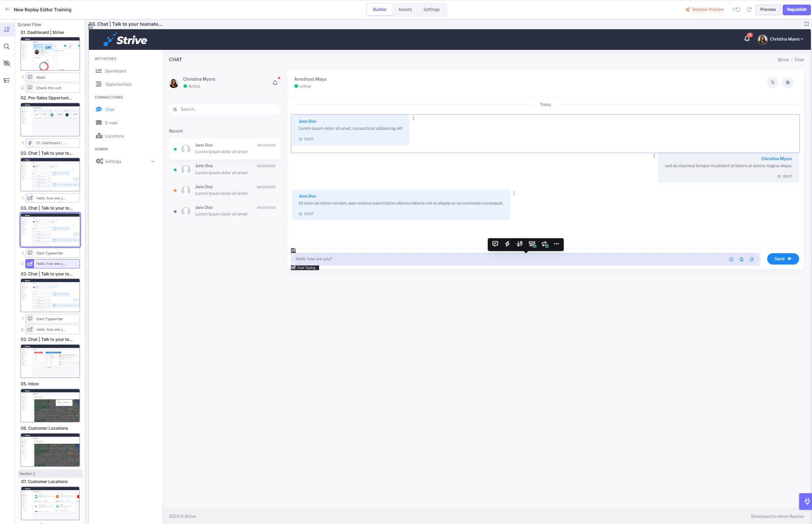Open the Jane Doe chat dated 06/10/2019
812x524 pixels.
(225, 148)
